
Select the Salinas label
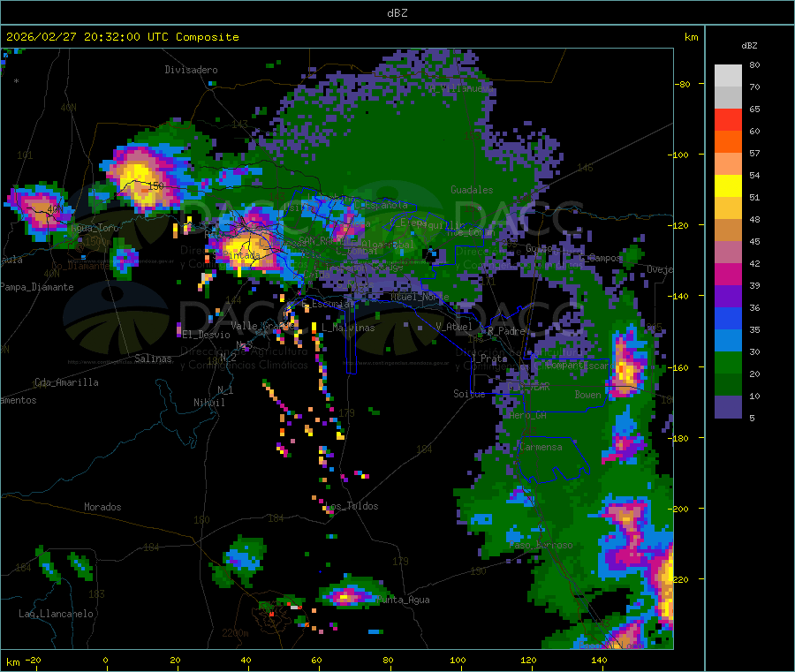[153, 359]
